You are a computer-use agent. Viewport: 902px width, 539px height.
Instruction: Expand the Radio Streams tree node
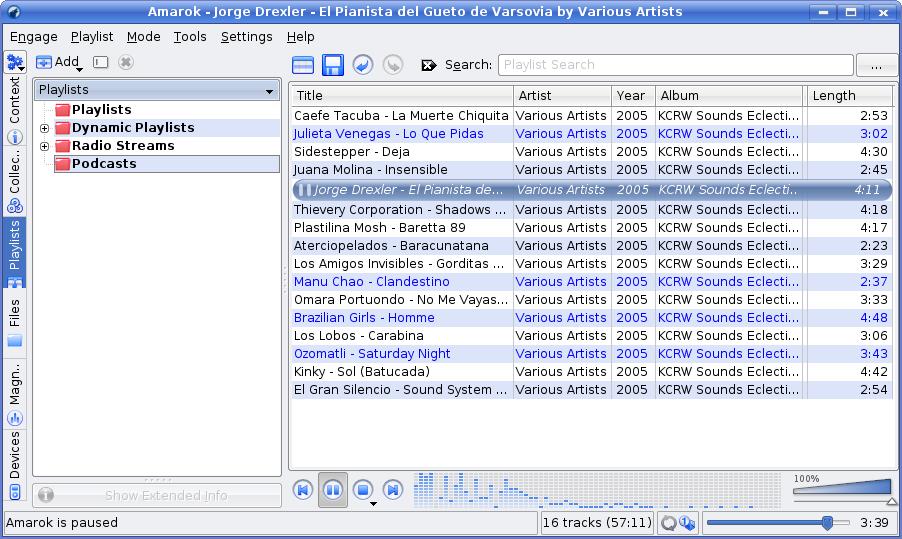(x=44, y=146)
